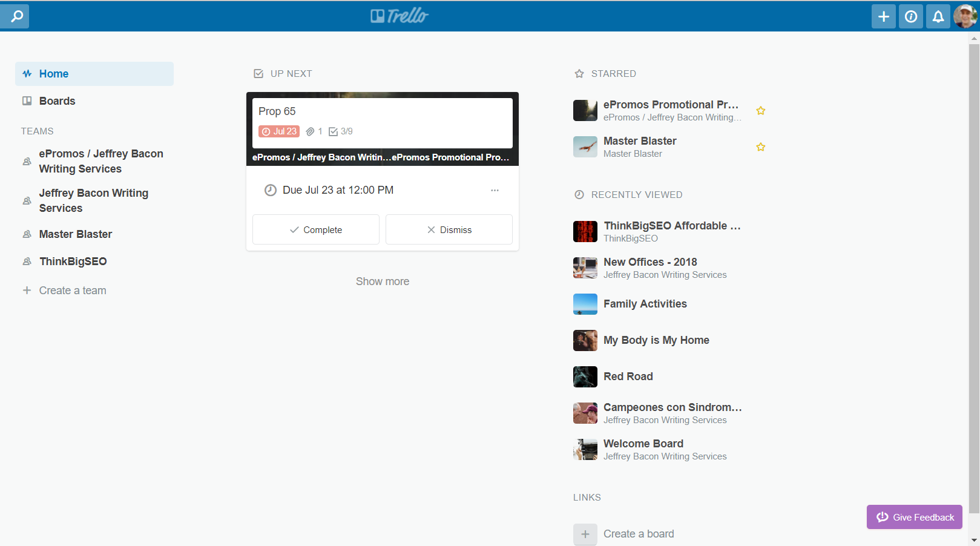Click the Trello logo in header

coord(400,16)
